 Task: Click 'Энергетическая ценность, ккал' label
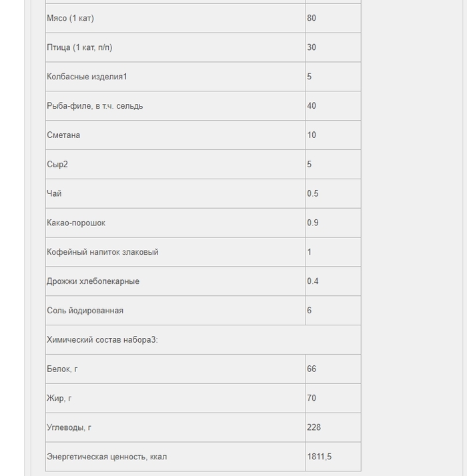107,457
